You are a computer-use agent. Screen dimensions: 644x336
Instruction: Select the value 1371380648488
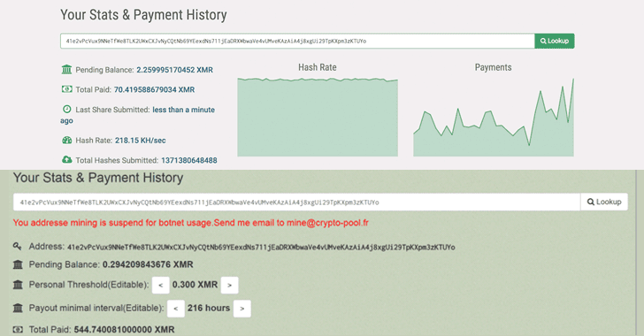189,160
